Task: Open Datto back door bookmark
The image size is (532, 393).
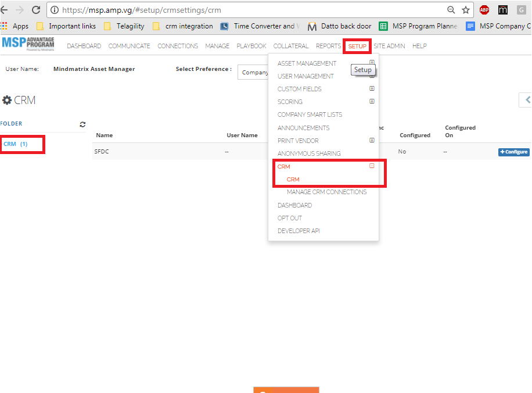Action: 339,26
